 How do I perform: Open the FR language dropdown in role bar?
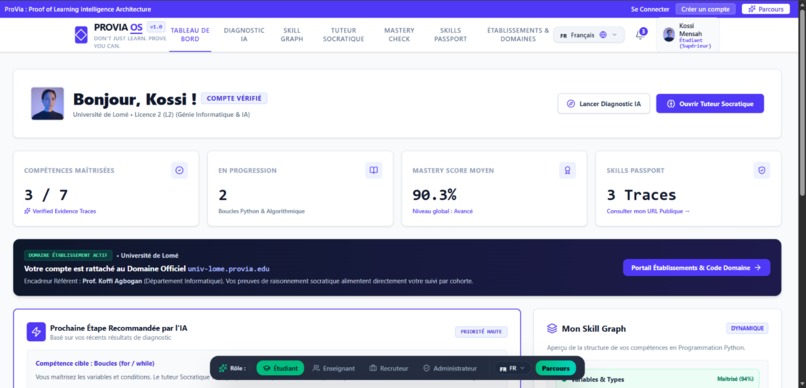click(512, 368)
